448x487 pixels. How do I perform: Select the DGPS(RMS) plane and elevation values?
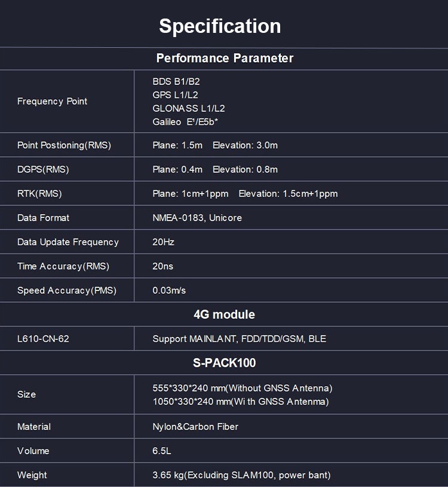215,170
